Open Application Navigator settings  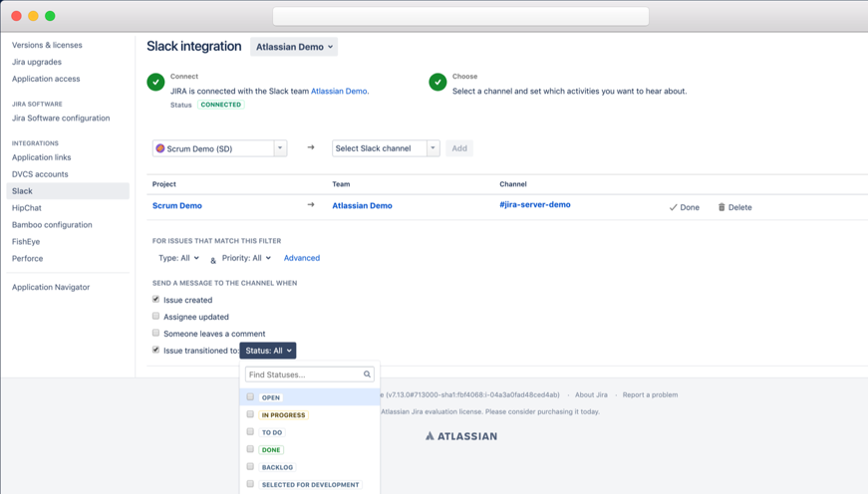51,287
